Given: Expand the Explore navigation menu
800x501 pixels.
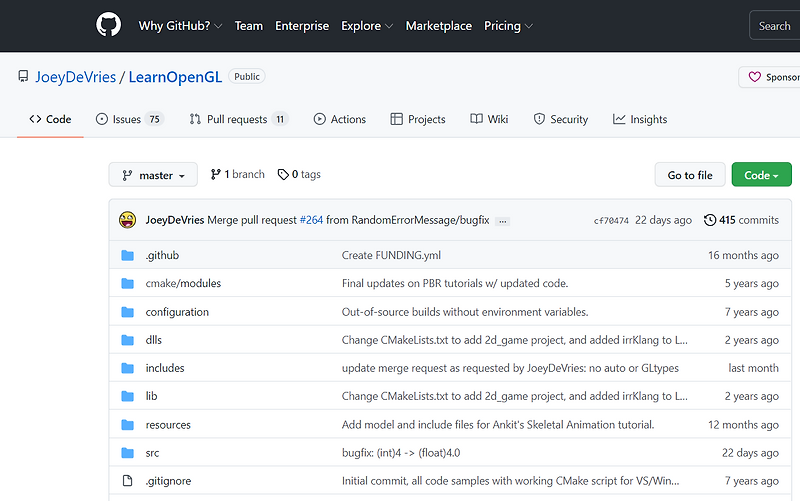Looking at the screenshot, I should 367,26.
